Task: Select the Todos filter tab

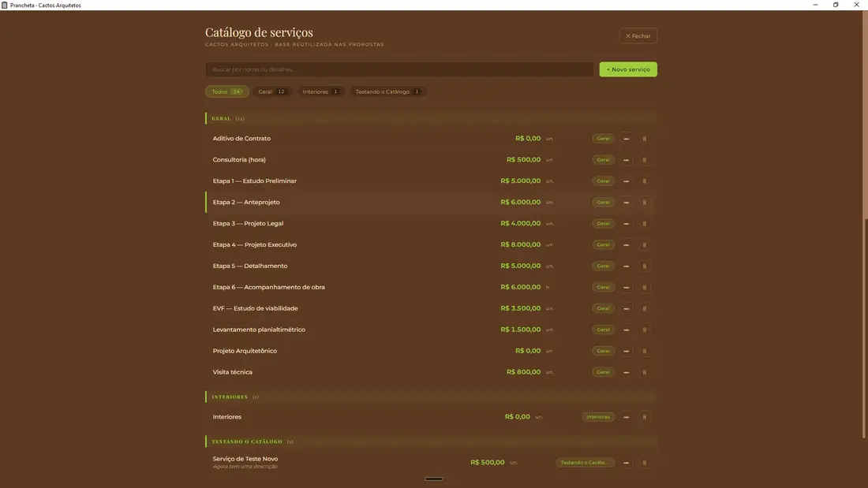Action: click(x=227, y=92)
